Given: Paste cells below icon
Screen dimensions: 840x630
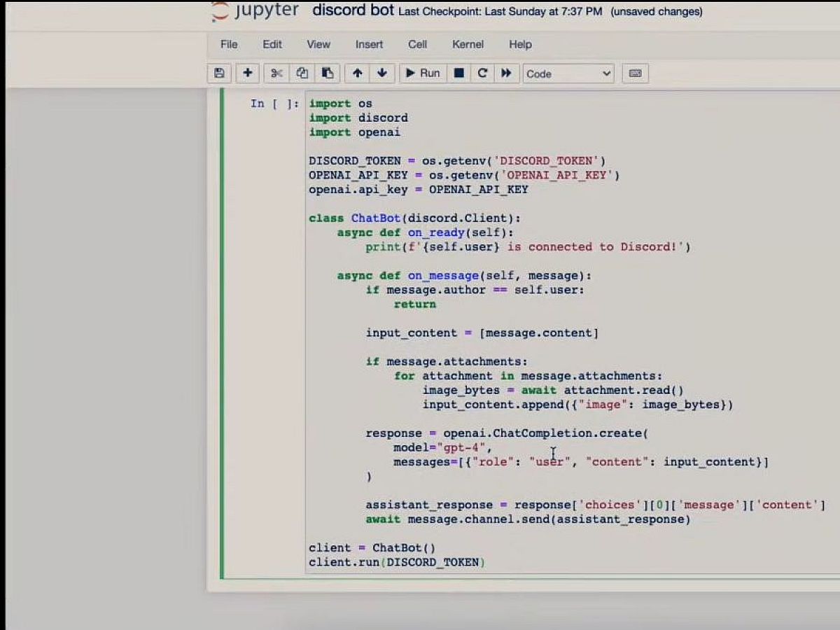Looking at the screenshot, I should coord(327,73).
